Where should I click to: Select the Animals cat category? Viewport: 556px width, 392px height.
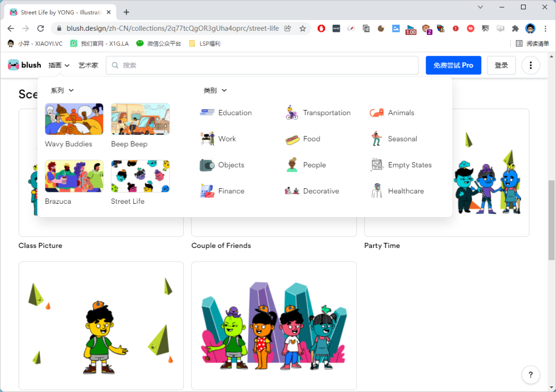click(392, 113)
